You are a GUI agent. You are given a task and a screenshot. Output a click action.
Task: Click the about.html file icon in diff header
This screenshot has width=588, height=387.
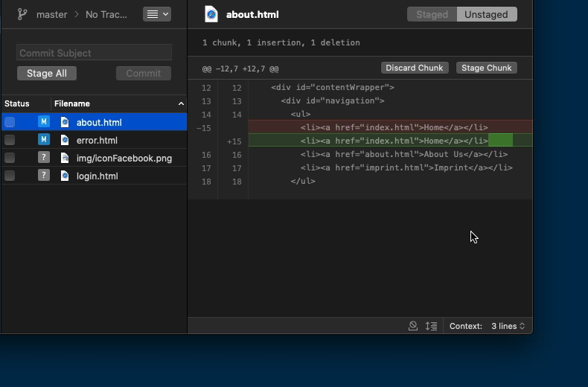[211, 14]
